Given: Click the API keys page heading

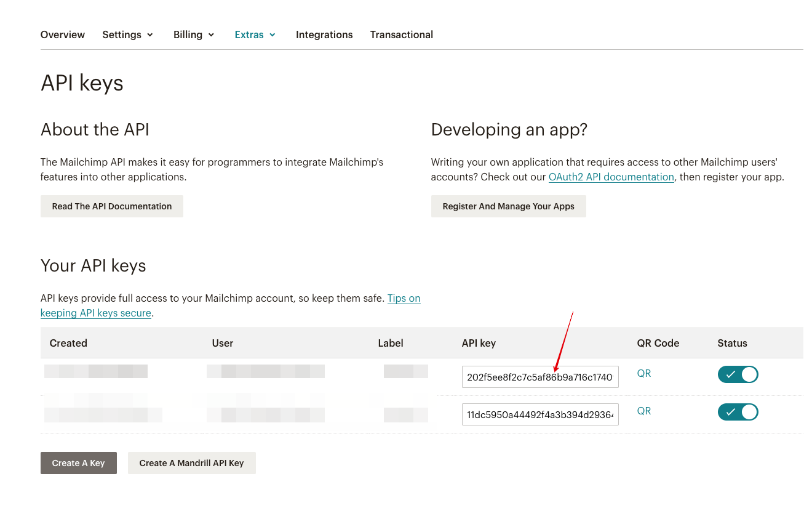Looking at the screenshot, I should [82, 83].
